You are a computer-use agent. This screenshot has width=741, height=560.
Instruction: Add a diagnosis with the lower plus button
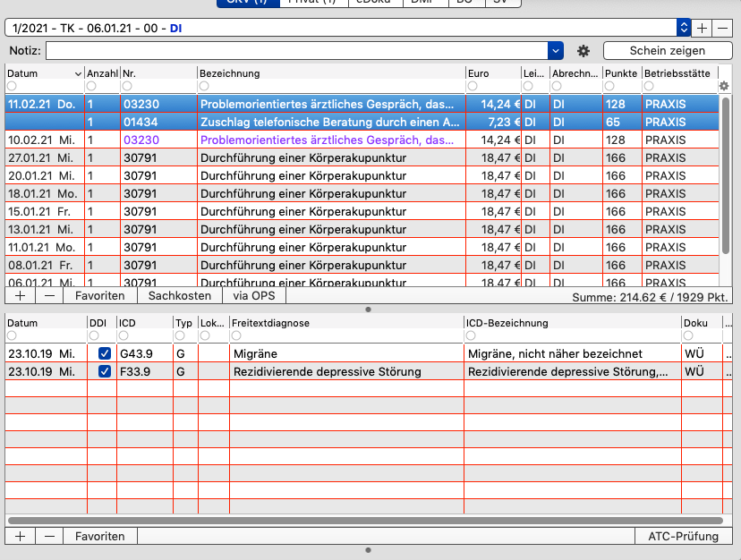(20, 537)
